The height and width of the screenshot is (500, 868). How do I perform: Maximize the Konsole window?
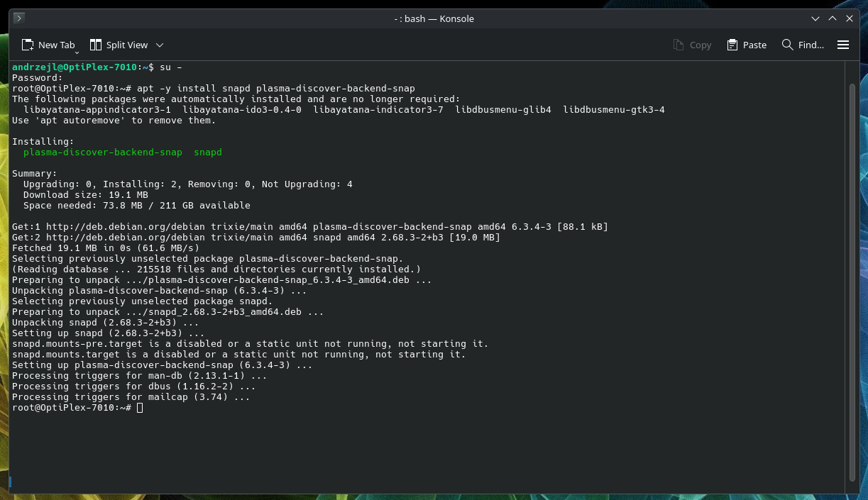coord(833,18)
